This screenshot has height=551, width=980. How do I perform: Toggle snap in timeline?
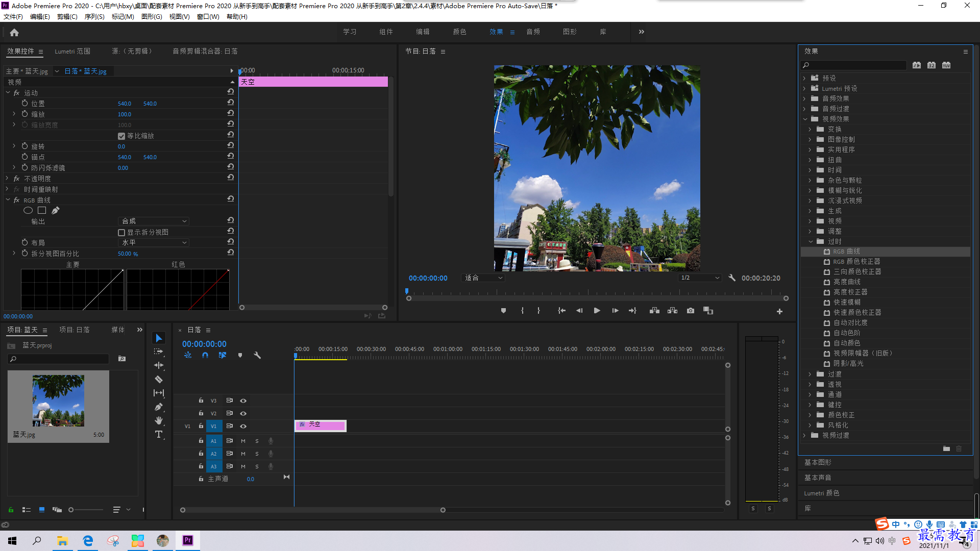pyautogui.click(x=205, y=355)
